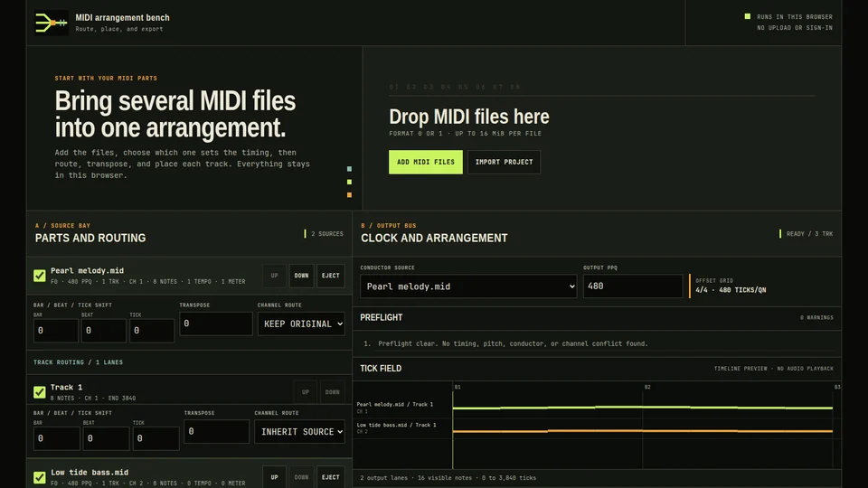
Task: Click the DOWN button for Low tide bass.mid
Action: (301, 477)
